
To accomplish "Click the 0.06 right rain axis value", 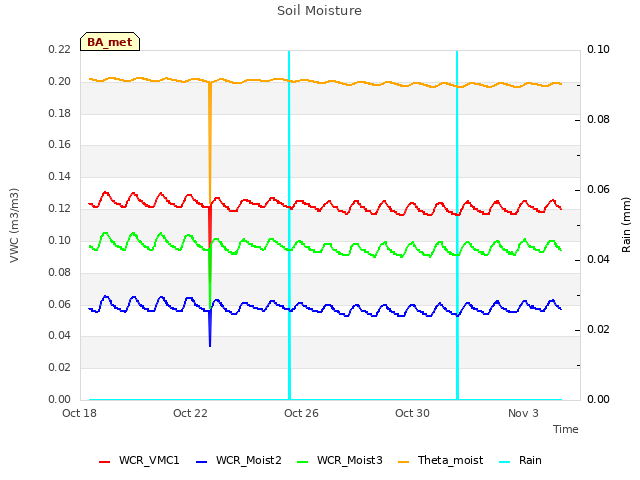I will (x=598, y=190).
